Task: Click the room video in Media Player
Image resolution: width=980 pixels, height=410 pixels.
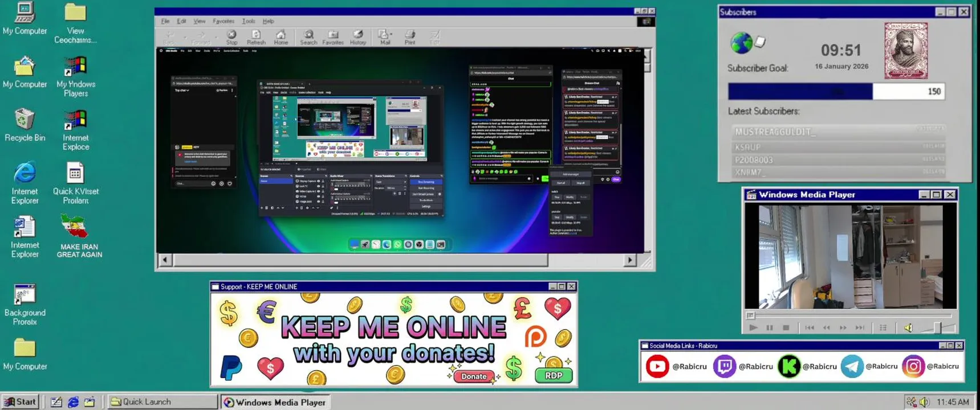Action: 850,256
